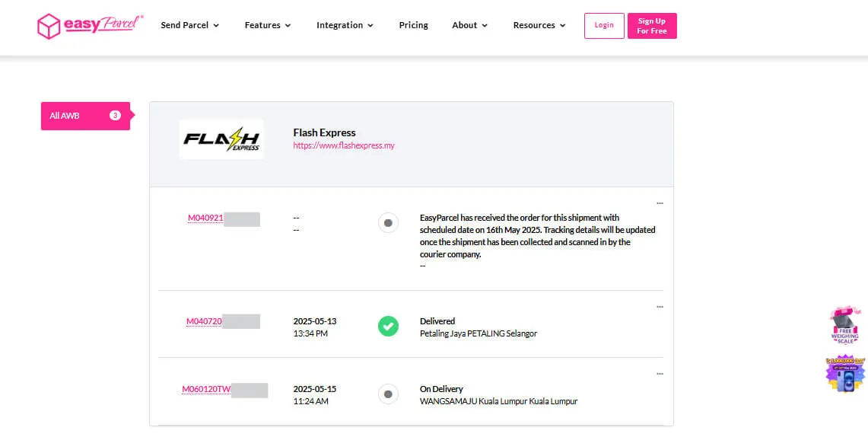The image size is (868, 440).
Task: Click the status circle for On Delivery shipment
Action: point(388,394)
